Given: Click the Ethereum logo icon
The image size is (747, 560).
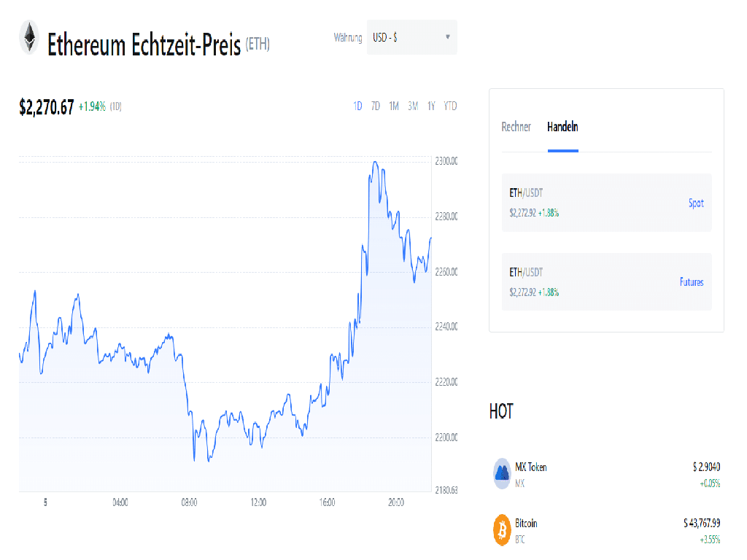Looking at the screenshot, I should (29, 38).
